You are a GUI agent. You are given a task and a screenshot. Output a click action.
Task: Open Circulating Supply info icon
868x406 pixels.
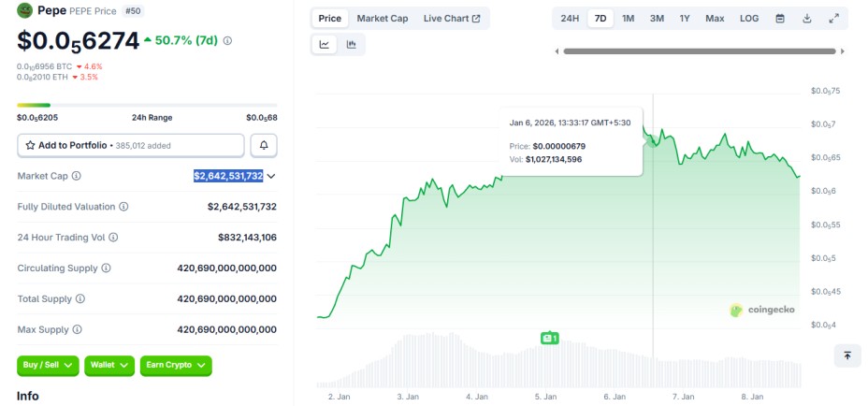coord(106,268)
